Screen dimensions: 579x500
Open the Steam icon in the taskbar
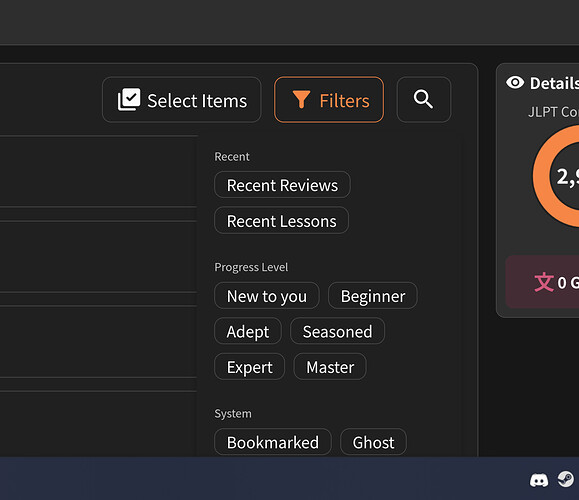565,479
